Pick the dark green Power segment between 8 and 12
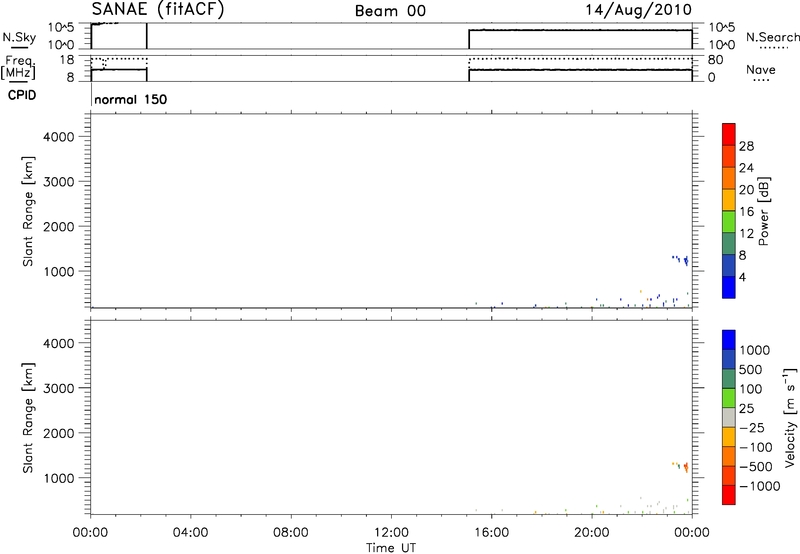 729,244
